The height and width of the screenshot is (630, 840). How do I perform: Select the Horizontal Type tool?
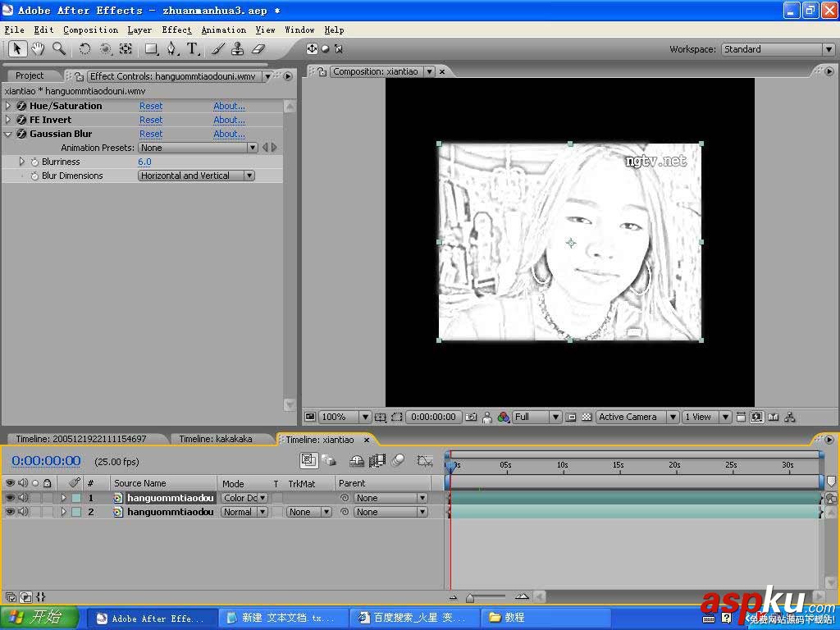[x=192, y=48]
